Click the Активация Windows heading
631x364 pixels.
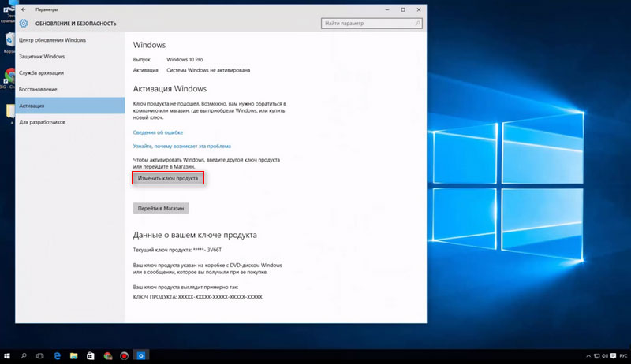(170, 89)
